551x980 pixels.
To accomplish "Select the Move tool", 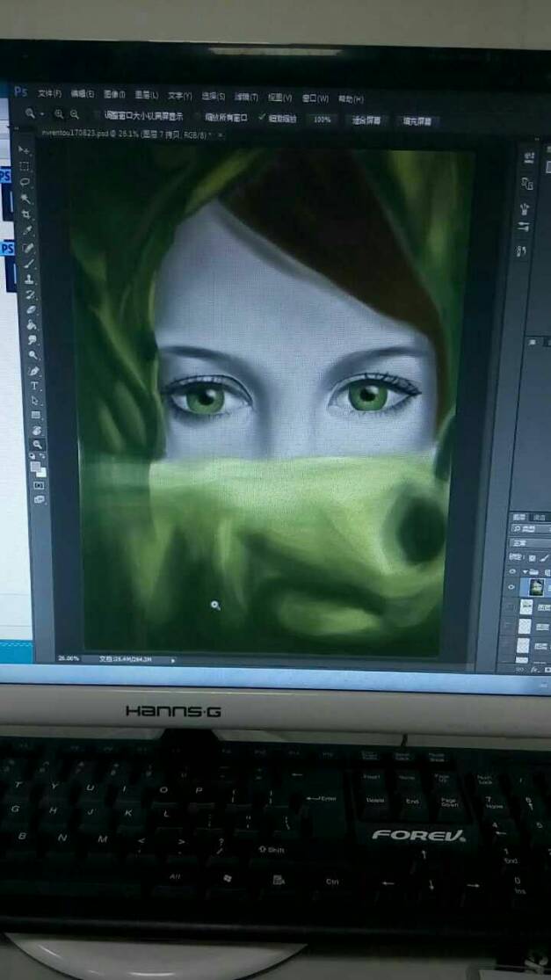I will point(24,150).
